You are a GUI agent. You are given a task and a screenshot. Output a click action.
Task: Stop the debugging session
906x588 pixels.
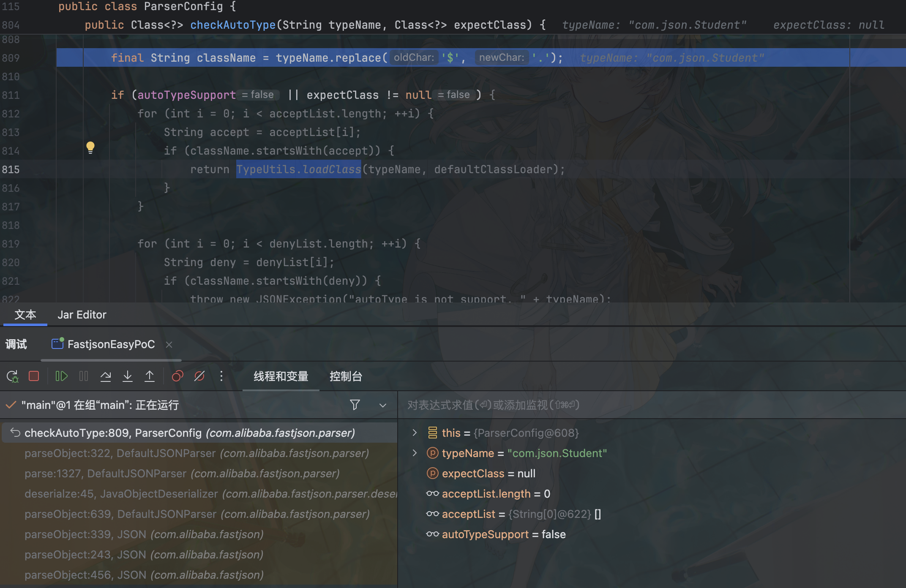click(x=34, y=376)
